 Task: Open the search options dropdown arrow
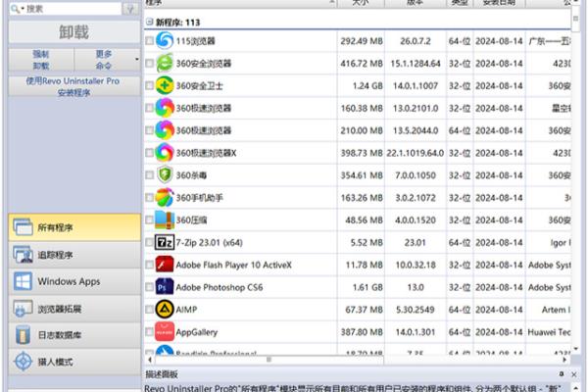(23, 9)
